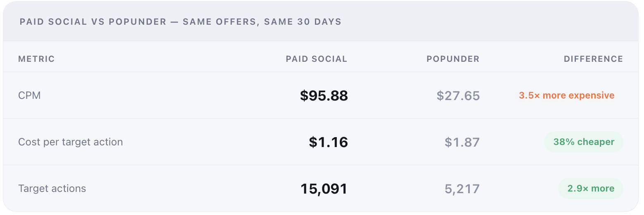Click the green "38% cheaper" badge

click(x=584, y=142)
